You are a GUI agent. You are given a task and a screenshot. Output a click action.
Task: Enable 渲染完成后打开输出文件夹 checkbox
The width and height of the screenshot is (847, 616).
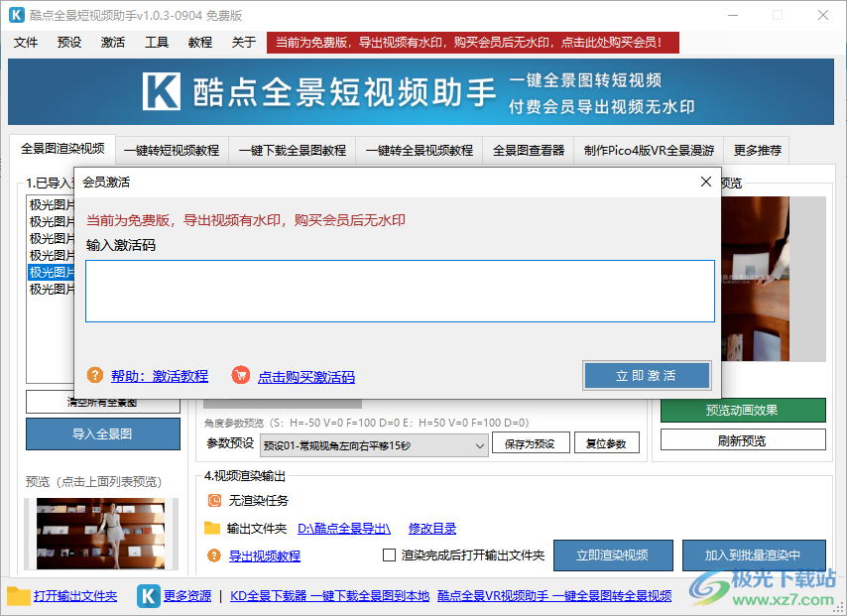click(x=390, y=555)
